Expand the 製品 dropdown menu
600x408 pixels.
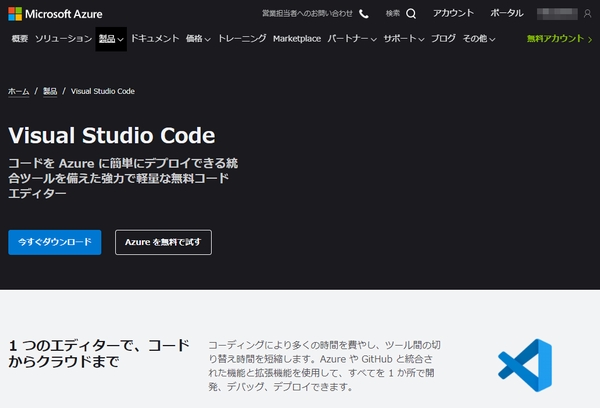(x=111, y=39)
